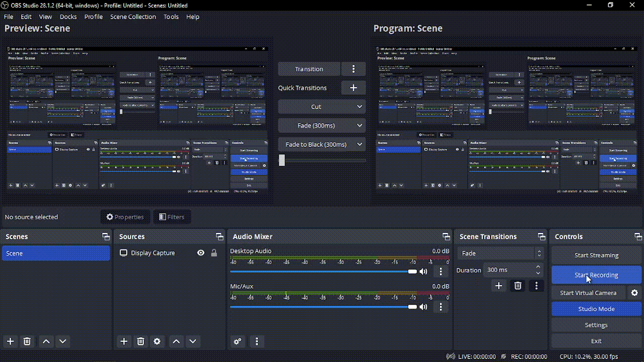Image resolution: width=644 pixels, height=362 pixels.
Task: Open Audio Mixer dock options menu
Action: (x=257, y=341)
